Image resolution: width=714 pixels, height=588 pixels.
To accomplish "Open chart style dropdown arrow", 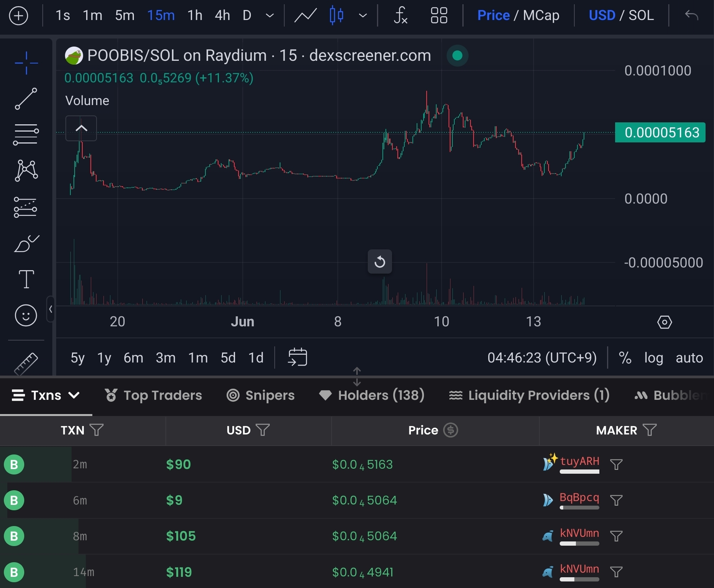I will click(x=363, y=16).
